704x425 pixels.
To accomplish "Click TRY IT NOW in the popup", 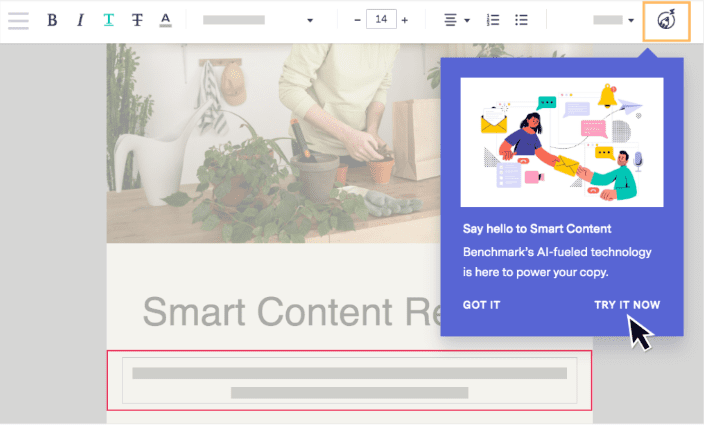I will tap(627, 305).
